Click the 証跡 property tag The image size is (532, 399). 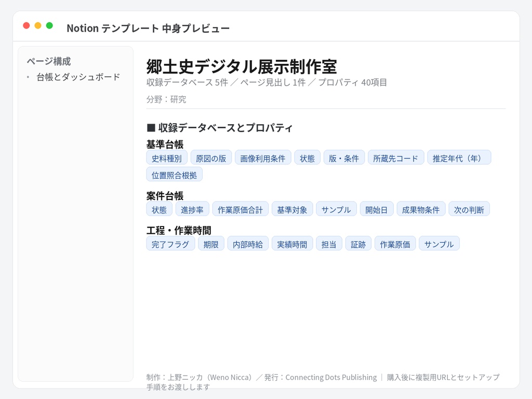(x=358, y=243)
